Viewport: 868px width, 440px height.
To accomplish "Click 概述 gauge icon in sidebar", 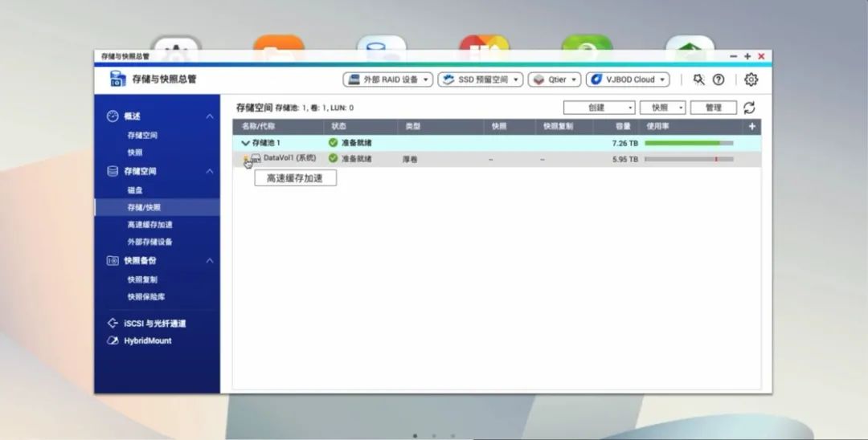I will click(113, 116).
